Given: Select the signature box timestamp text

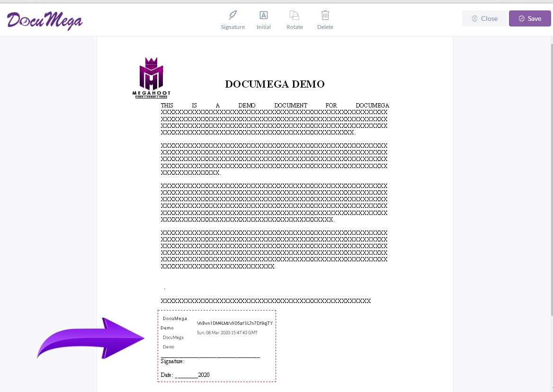Looking at the screenshot, I should (x=227, y=332).
